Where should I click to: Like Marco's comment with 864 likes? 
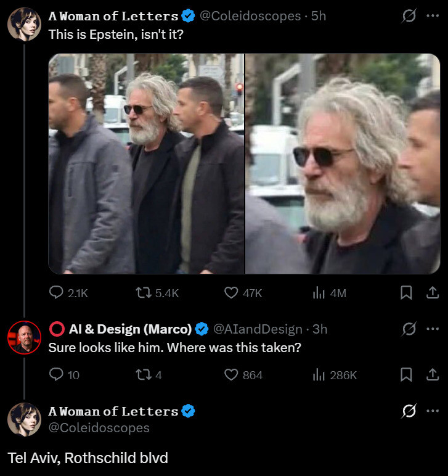(231, 374)
